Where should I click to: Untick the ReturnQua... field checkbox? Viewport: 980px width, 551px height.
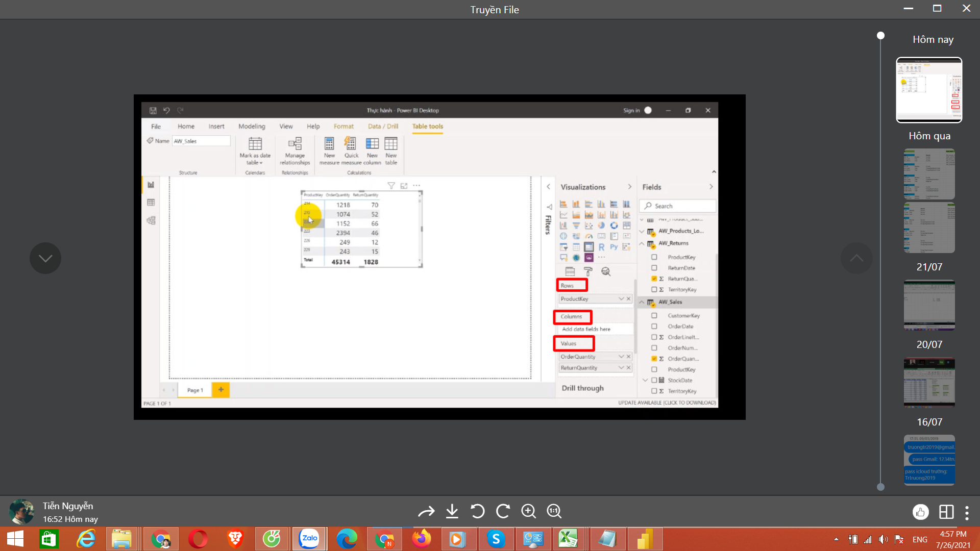tap(654, 279)
